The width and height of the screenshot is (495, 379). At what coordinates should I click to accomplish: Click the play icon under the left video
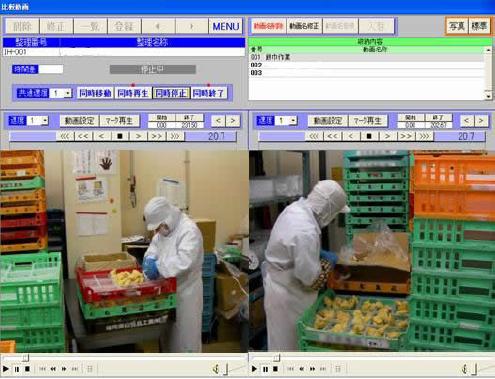[x=6, y=369]
